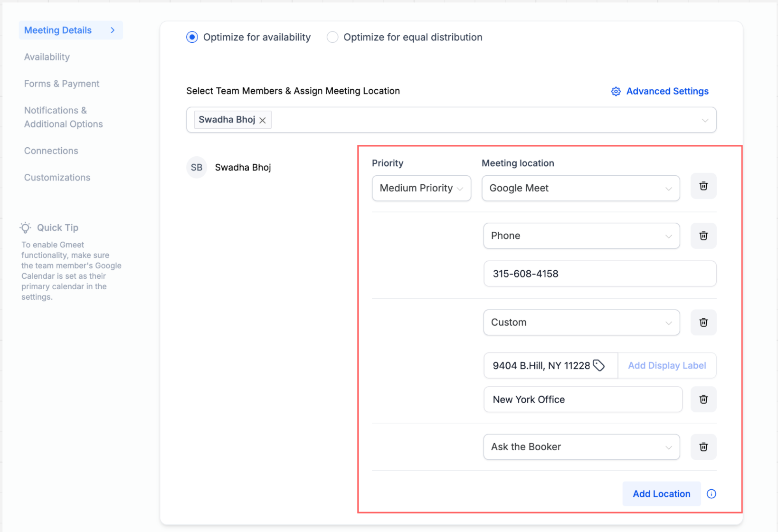The height and width of the screenshot is (532, 778).
Task: Click the phone number input field
Action: pos(599,274)
